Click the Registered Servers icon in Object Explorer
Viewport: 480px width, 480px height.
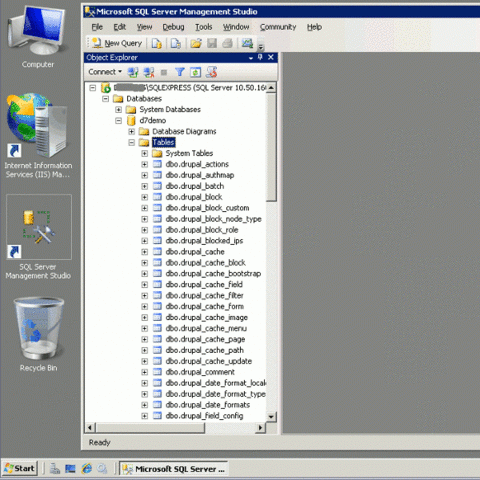click(x=212, y=72)
